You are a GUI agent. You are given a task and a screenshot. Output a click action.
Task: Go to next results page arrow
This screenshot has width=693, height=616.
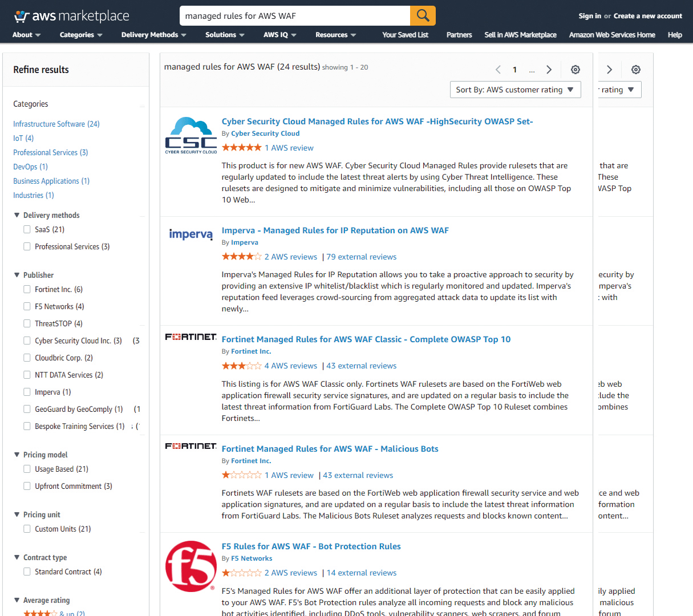coord(549,70)
